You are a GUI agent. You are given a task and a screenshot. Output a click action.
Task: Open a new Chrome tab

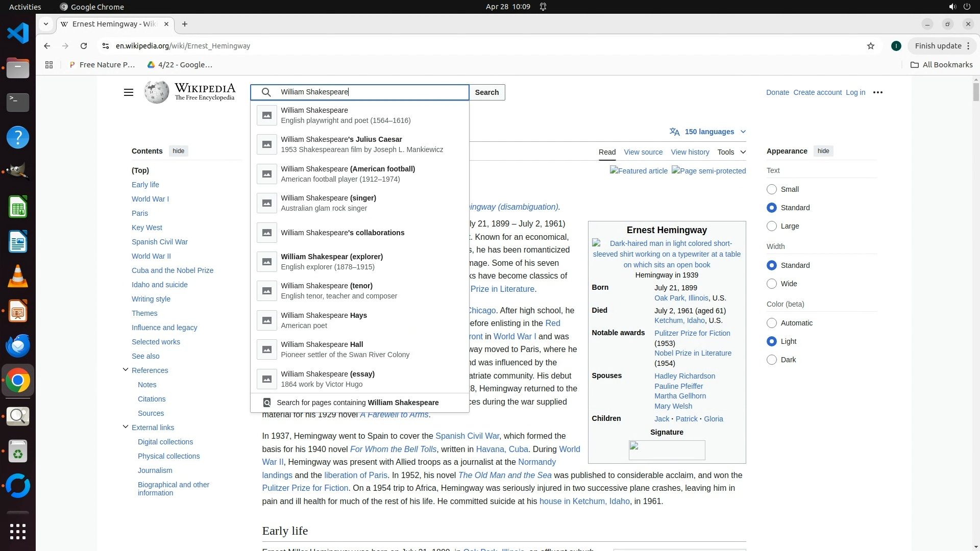click(x=185, y=24)
